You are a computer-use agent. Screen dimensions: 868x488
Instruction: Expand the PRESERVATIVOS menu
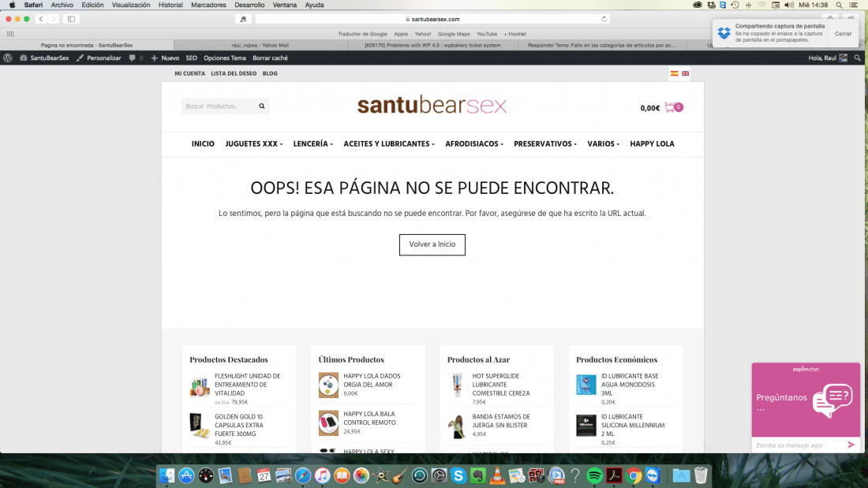pyautogui.click(x=544, y=143)
